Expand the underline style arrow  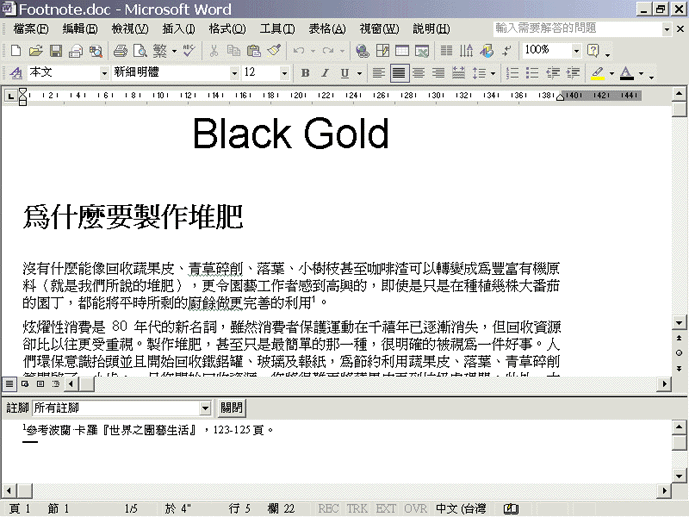coord(359,73)
